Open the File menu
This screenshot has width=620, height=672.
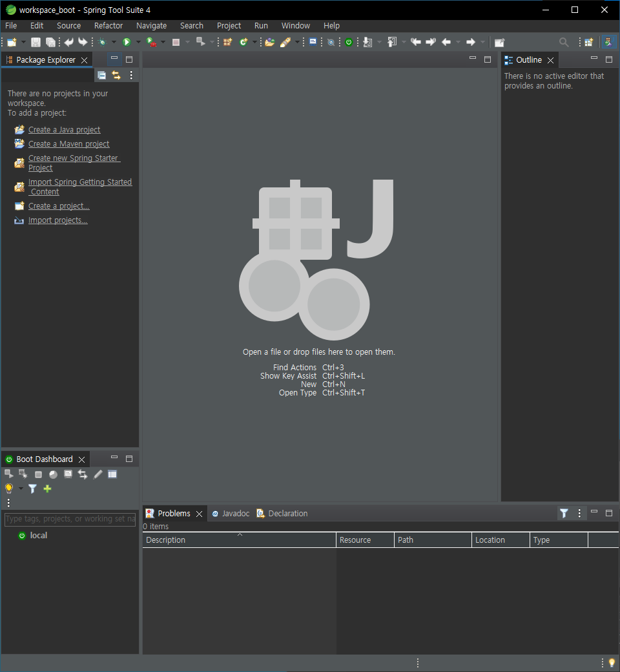click(11, 26)
